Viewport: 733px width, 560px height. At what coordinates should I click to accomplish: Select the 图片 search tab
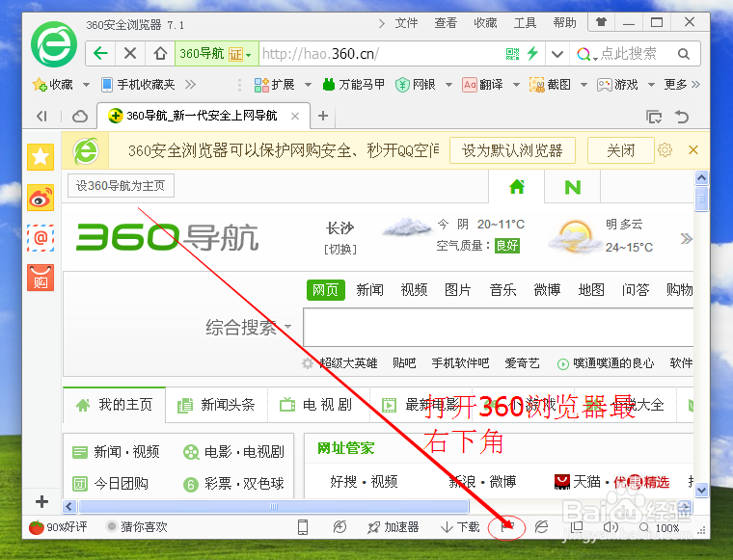(x=457, y=290)
